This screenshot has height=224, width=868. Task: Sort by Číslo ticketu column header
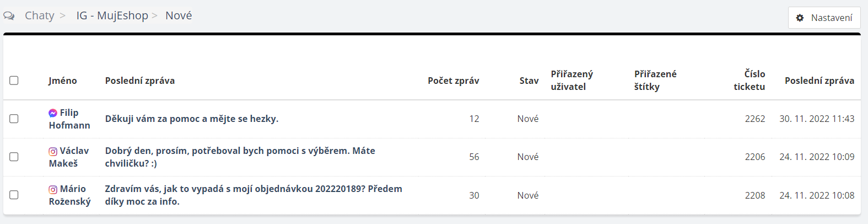tap(749, 80)
